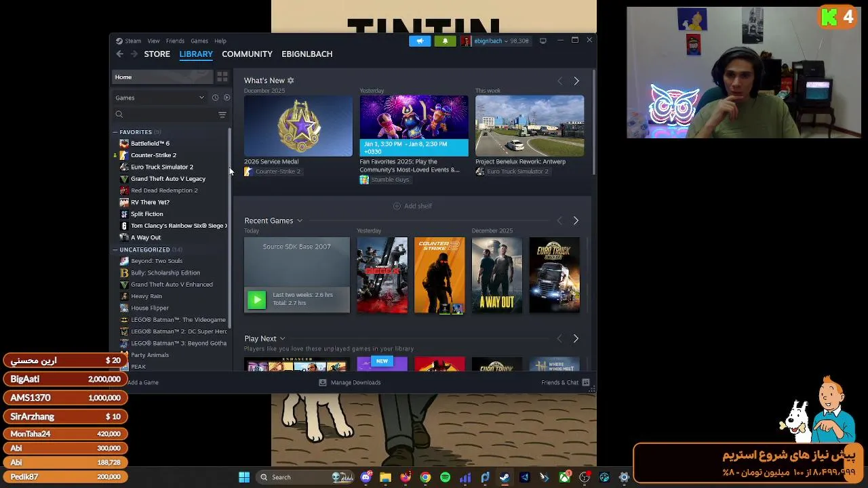Click the Windows Start button

click(x=244, y=477)
